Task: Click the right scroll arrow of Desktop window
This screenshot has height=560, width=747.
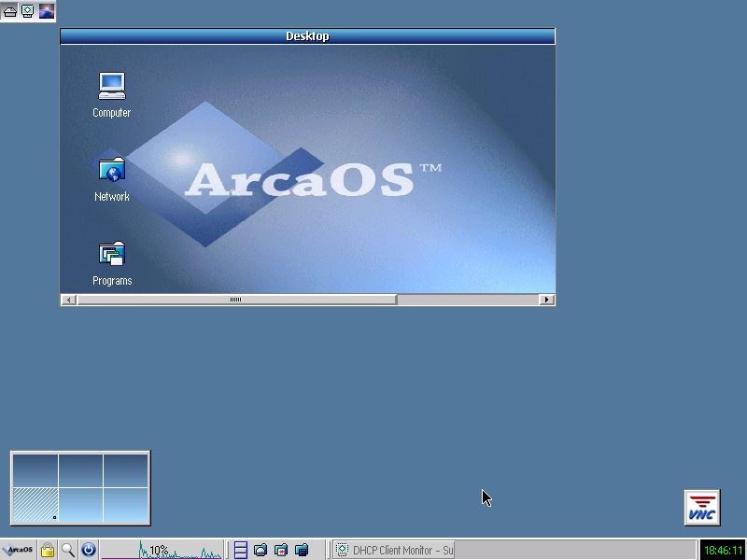Action: 547,300
